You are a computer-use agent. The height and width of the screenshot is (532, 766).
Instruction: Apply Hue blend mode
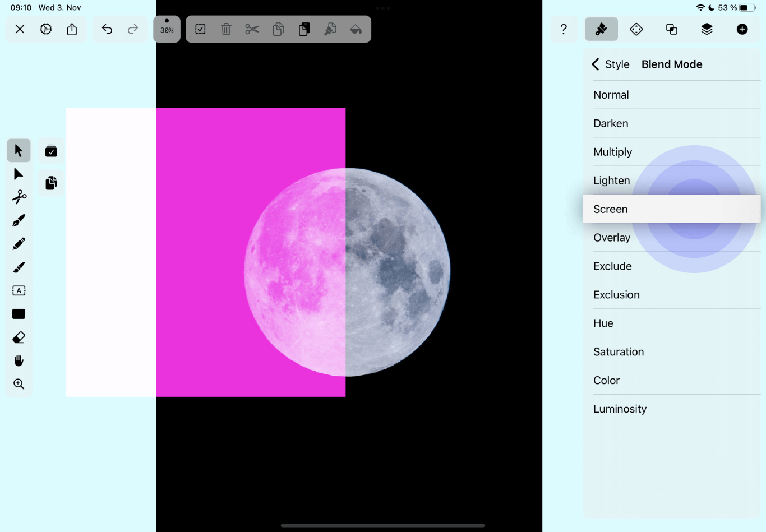672,323
